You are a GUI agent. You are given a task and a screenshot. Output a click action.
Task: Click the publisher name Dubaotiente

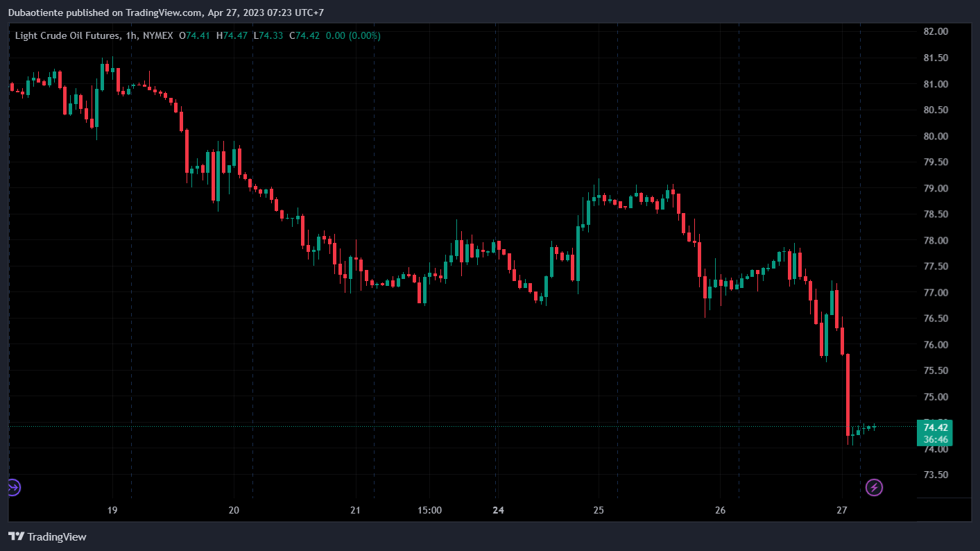click(37, 12)
